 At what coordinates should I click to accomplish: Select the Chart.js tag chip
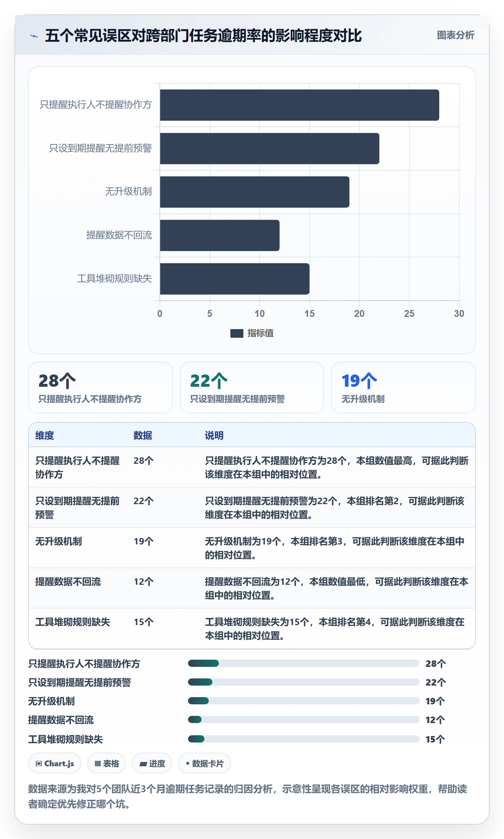tap(55, 763)
